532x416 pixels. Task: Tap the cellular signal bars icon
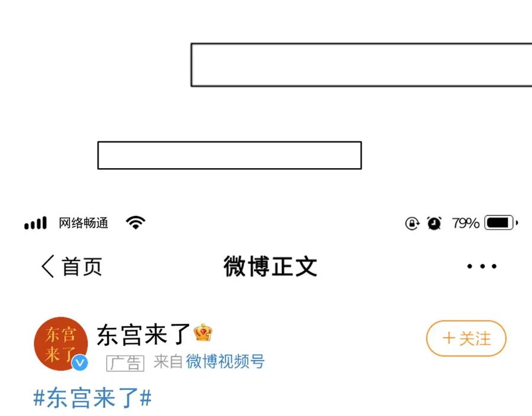(x=35, y=223)
